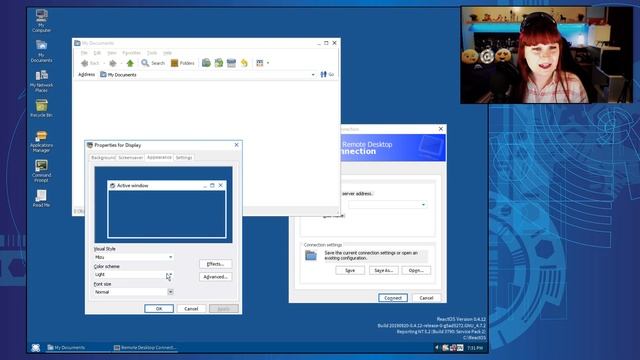The width and height of the screenshot is (640, 360).
Task: Click the Forward arrow in My Documents toolbar
Action: coord(113,63)
